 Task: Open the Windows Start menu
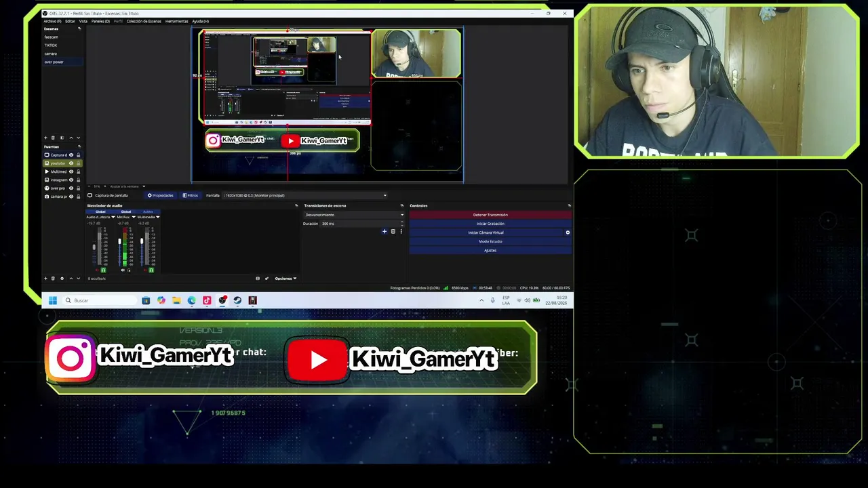[x=52, y=300]
